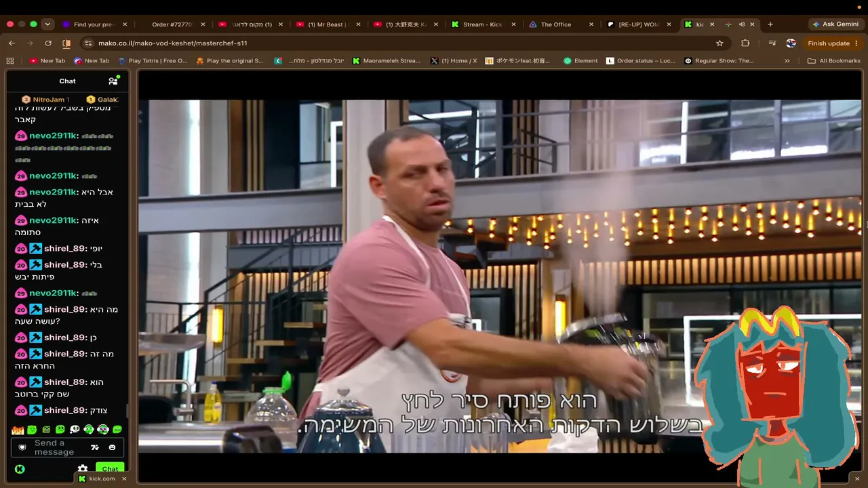Click the address bar URL mako.co.il

tap(172, 43)
